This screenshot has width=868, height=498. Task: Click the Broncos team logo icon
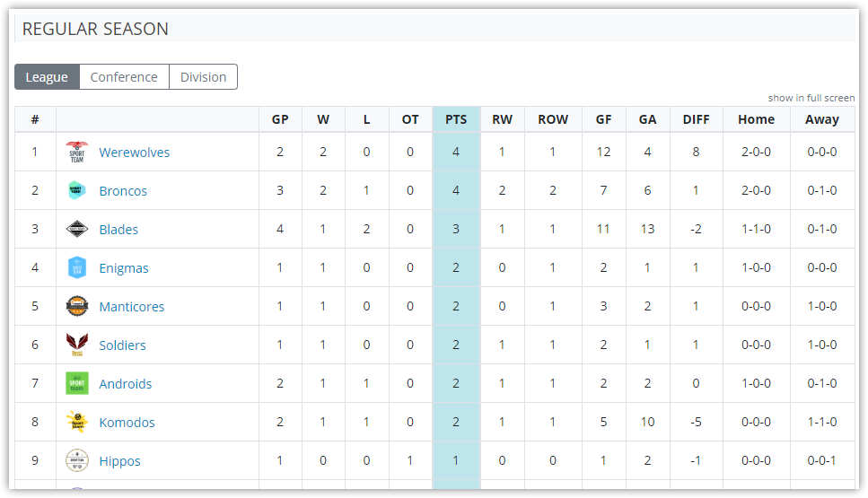point(77,190)
